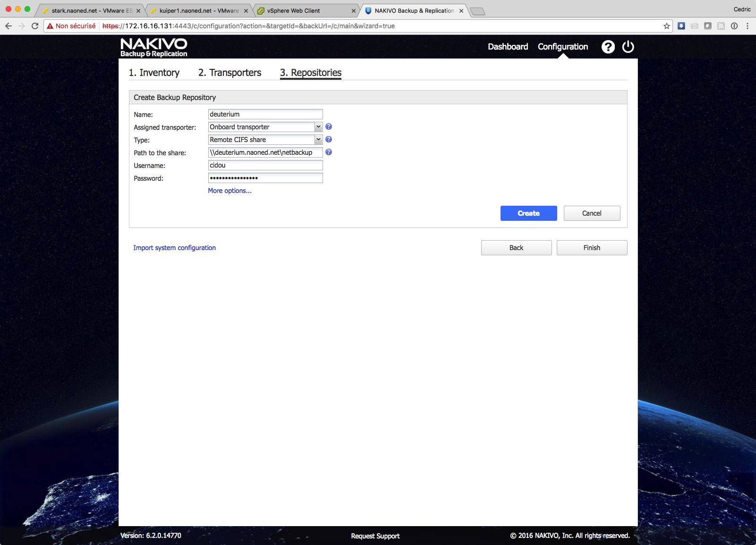Viewport: 756px width, 545px height.
Task: Open Import system configuration link
Action: (174, 248)
